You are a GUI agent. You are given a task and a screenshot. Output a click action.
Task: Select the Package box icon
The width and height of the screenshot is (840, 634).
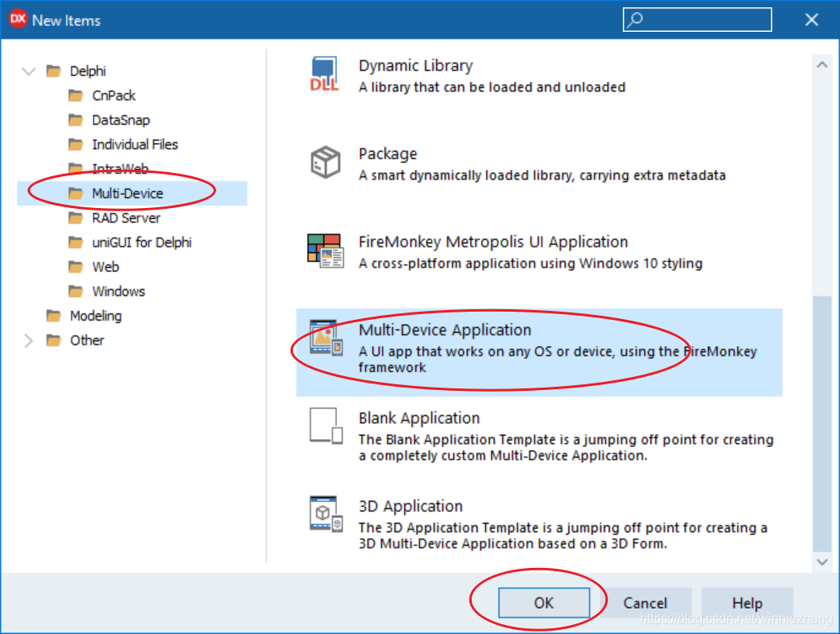325,162
